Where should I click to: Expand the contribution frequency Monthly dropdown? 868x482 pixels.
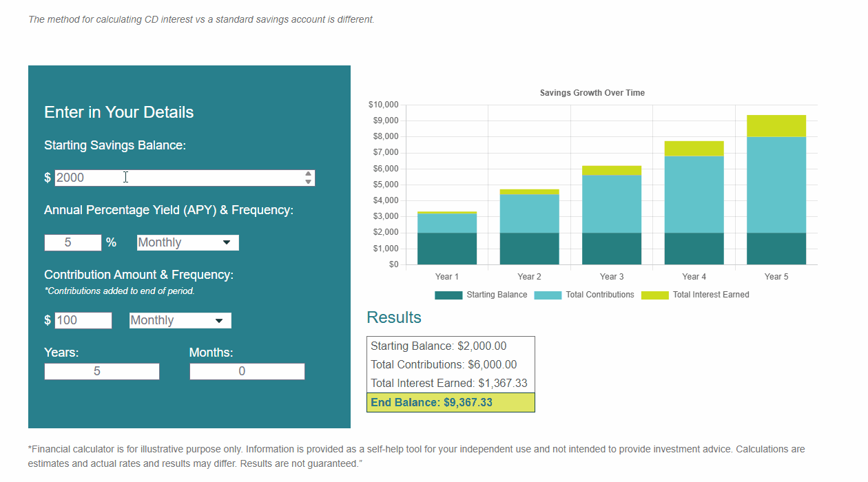pyautogui.click(x=180, y=320)
